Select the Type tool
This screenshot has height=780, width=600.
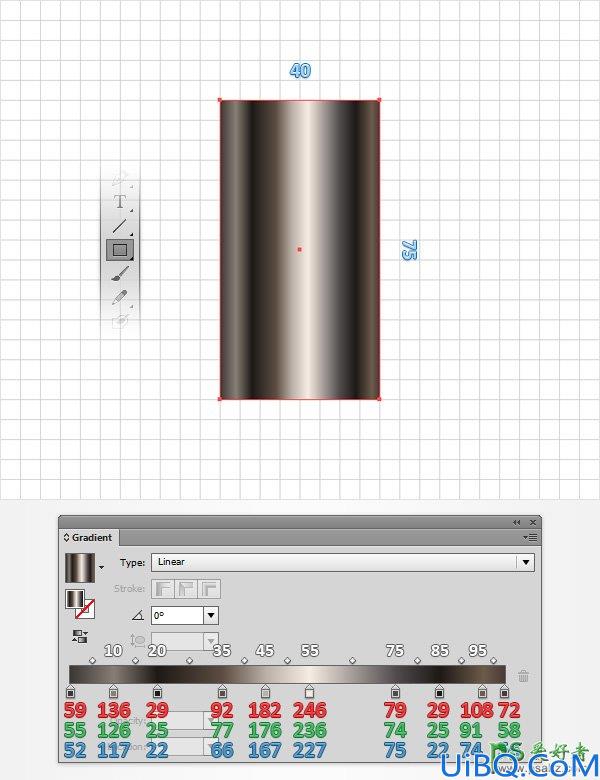pos(119,202)
